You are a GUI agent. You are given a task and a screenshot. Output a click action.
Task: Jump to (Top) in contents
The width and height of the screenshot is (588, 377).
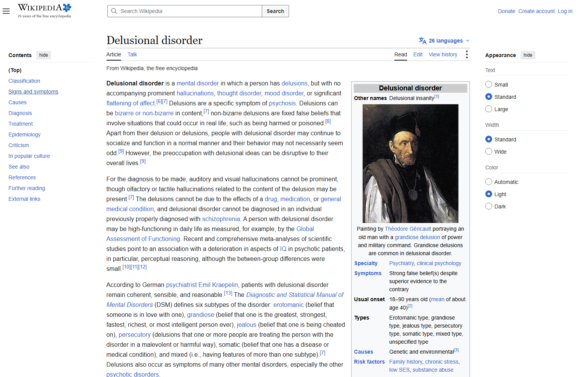pyautogui.click(x=15, y=70)
